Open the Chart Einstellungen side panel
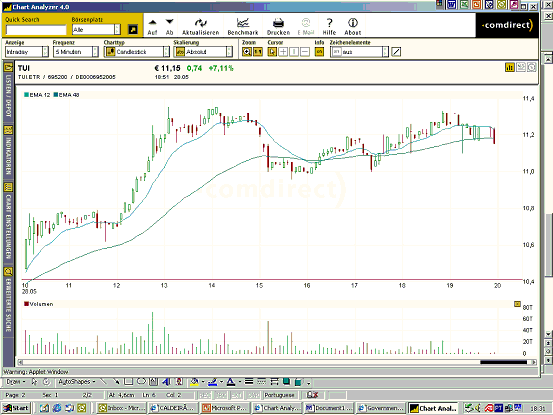This screenshot has height=415, width=553. [8, 221]
